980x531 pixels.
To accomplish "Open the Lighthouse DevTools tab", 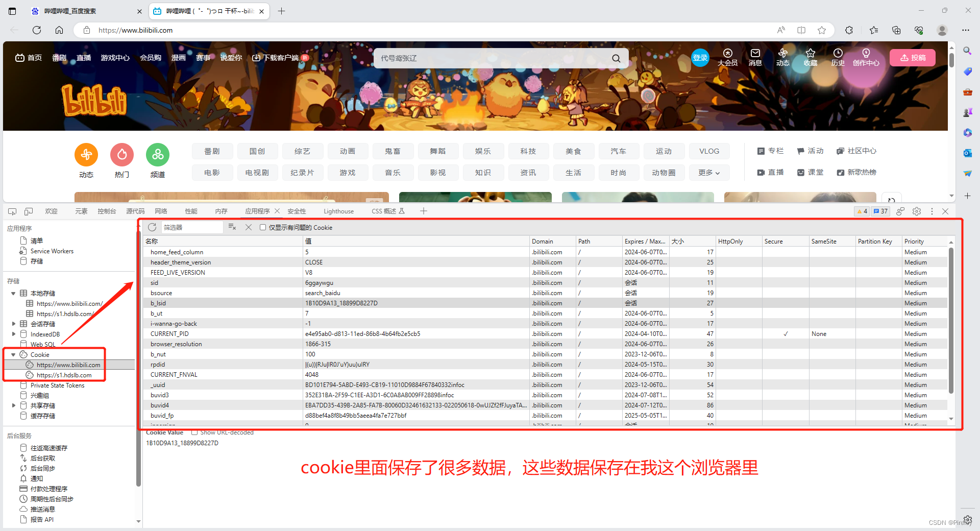I will tap(338, 211).
